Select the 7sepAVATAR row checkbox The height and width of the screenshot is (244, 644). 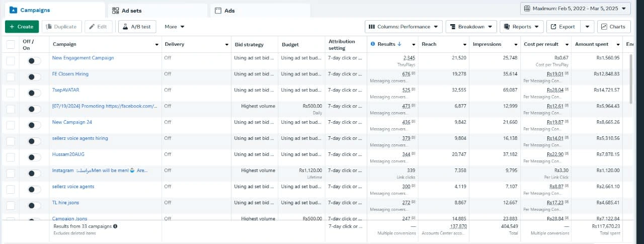pos(11,93)
